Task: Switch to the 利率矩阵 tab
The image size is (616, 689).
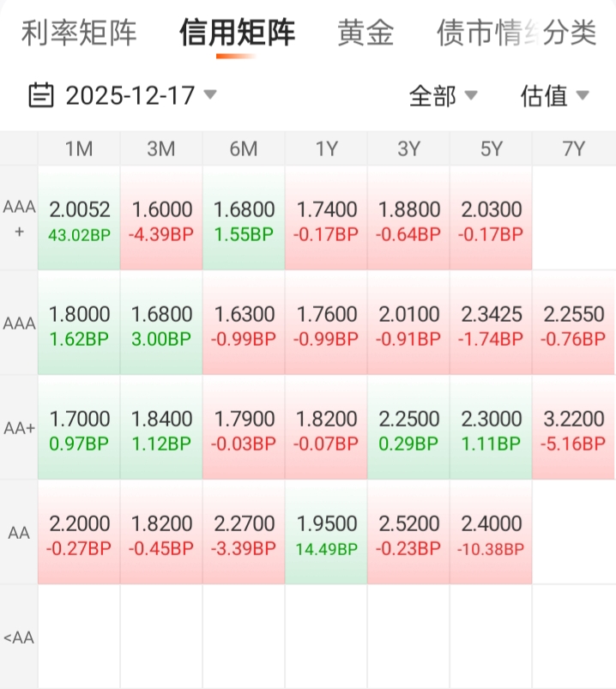Action: (79, 33)
